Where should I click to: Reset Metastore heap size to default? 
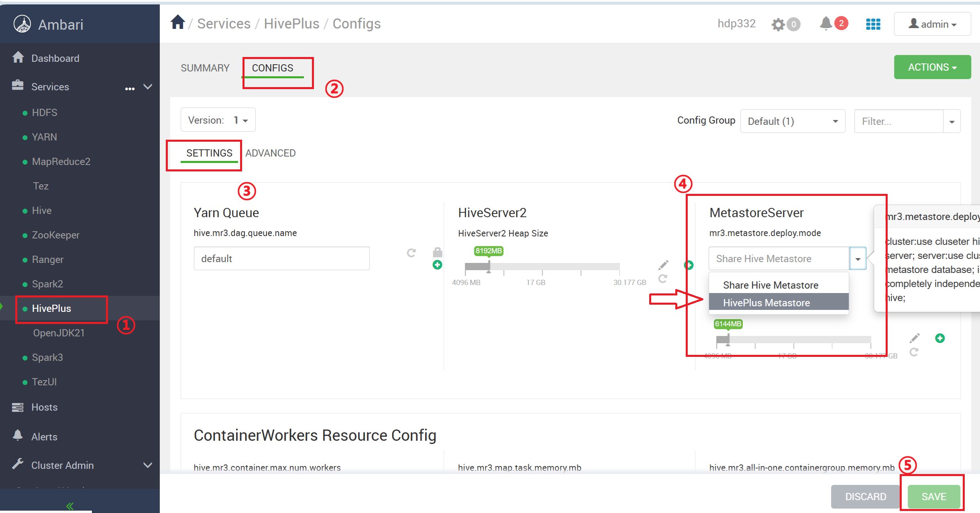tap(914, 352)
